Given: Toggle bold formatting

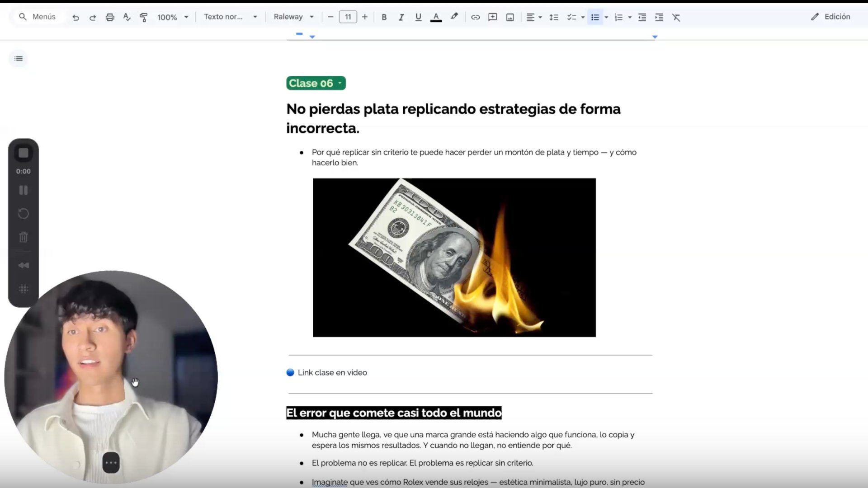Looking at the screenshot, I should [x=384, y=17].
